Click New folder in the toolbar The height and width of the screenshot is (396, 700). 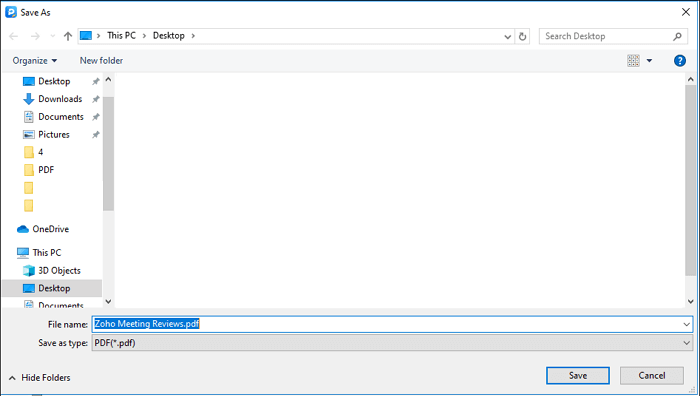(x=101, y=61)
